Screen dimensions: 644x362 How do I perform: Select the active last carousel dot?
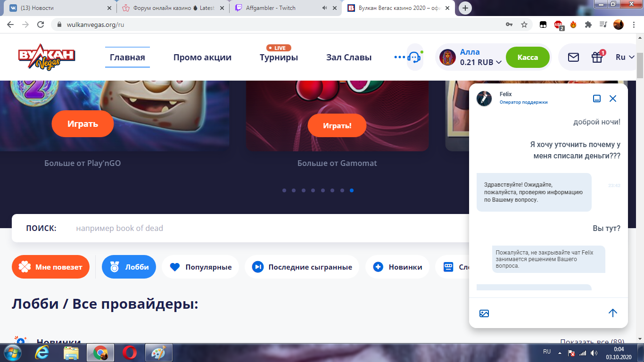click(352, 190)
